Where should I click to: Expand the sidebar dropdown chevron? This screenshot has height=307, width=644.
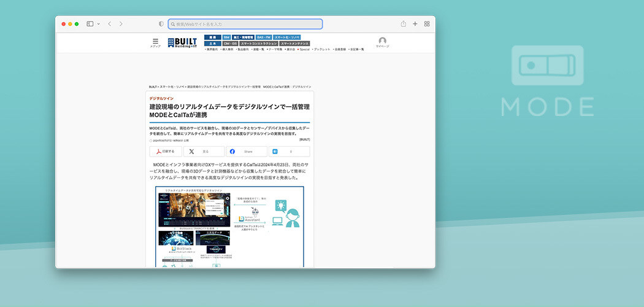click(x=98, y=24)
